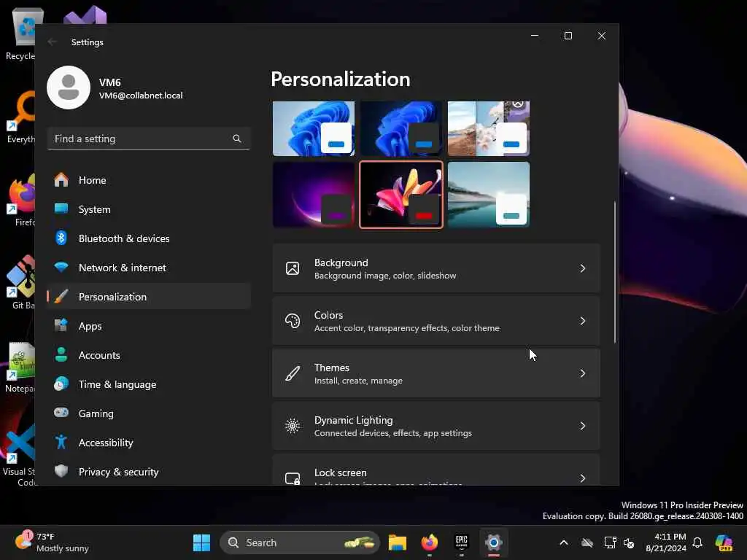Go to System settings
The image size is (747, 560).
coord(149,209)
